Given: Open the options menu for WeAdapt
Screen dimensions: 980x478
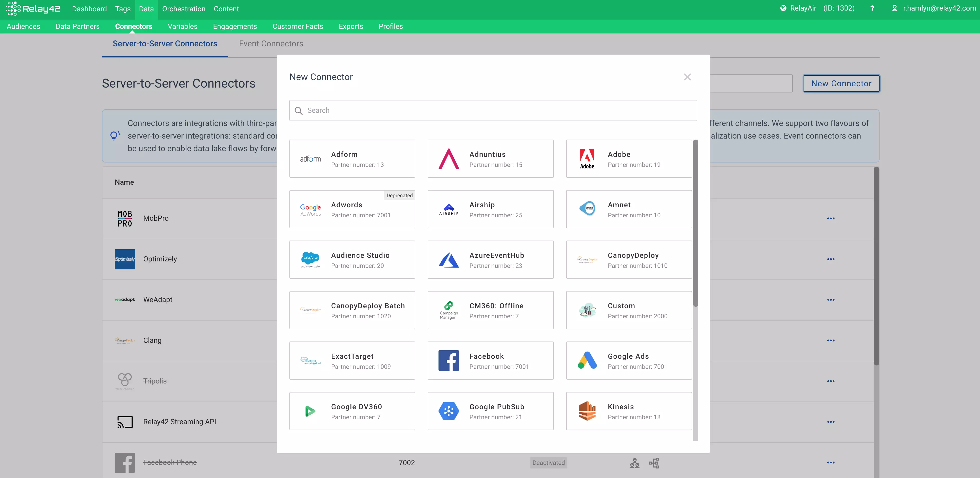Looking at the screenshot, I should (830, 300).
